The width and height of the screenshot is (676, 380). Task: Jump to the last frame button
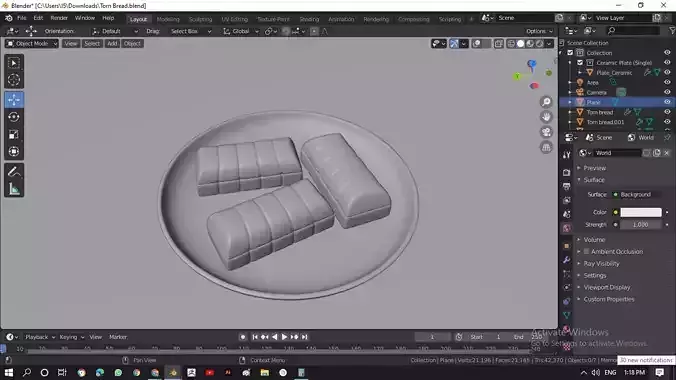[x=304, y=337]
